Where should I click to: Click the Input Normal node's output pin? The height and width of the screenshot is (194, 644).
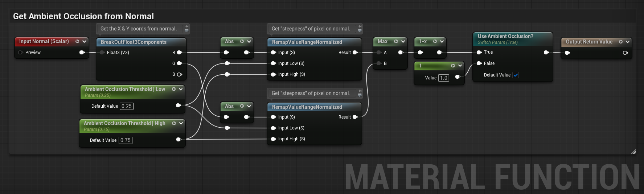[x=82, y=53]
